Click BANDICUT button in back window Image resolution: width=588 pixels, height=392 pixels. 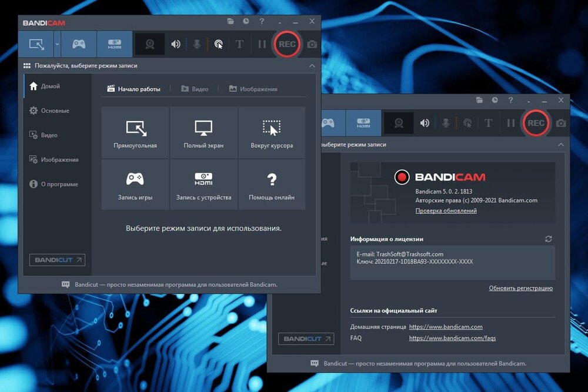pyautogui.click(x=306, y=339)
